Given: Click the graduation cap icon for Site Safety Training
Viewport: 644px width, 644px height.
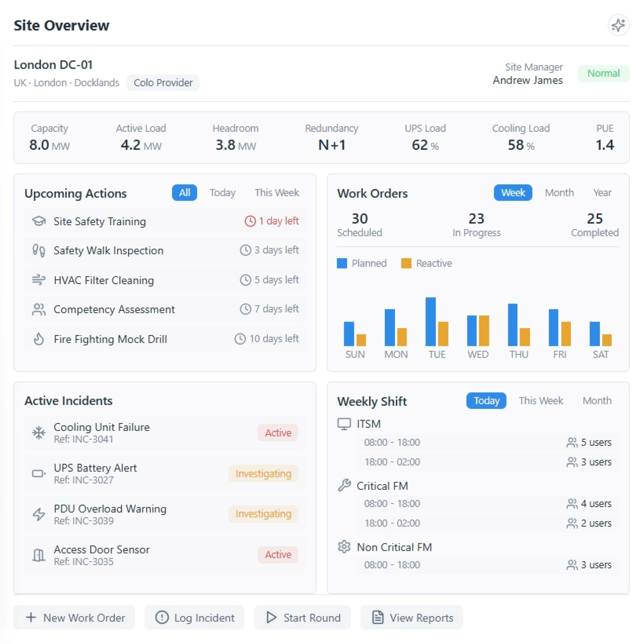Looking at the screenshot, I should 39,221.
